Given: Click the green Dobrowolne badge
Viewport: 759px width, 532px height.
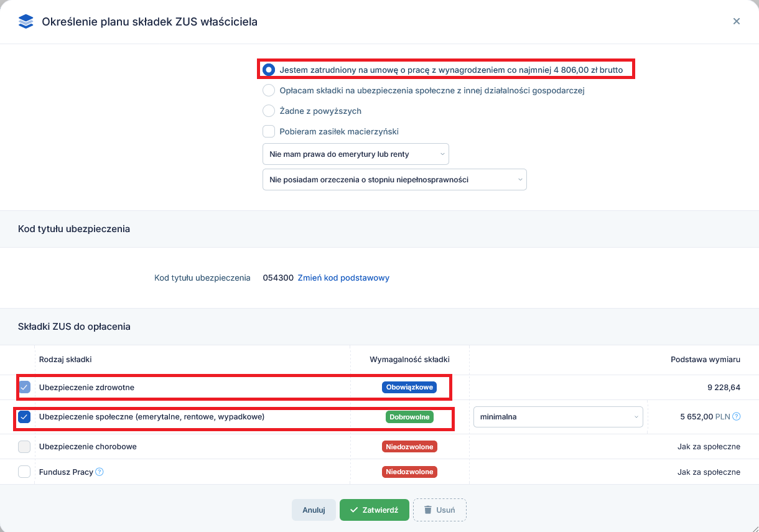Looking at the screenshot, I should pyautogui.click(x=409, y=417).
